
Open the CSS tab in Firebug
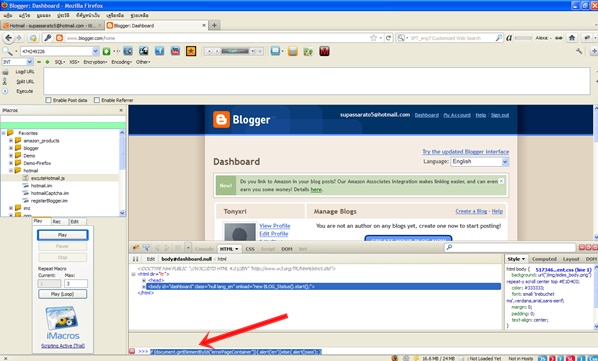tap(250, 249)
